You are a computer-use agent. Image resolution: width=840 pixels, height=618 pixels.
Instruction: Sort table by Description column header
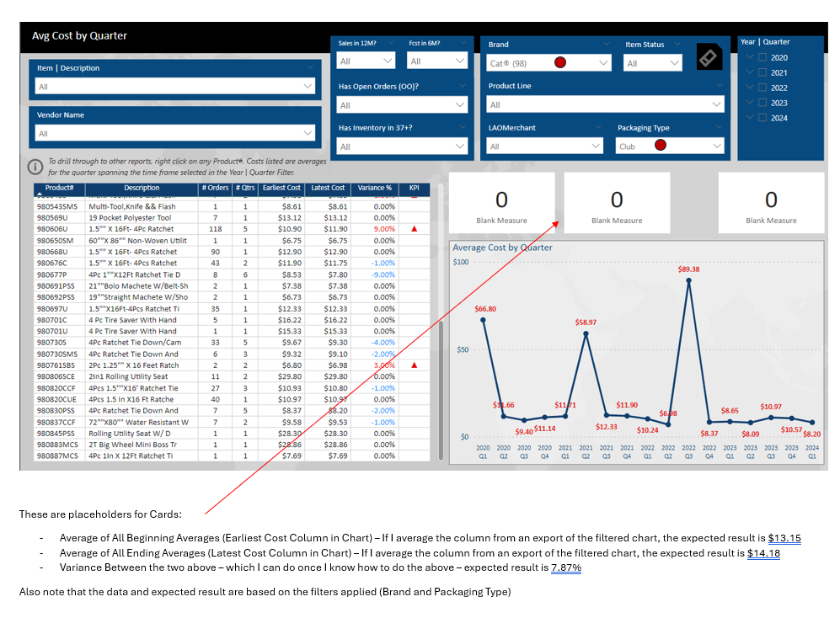click(142, 188)
